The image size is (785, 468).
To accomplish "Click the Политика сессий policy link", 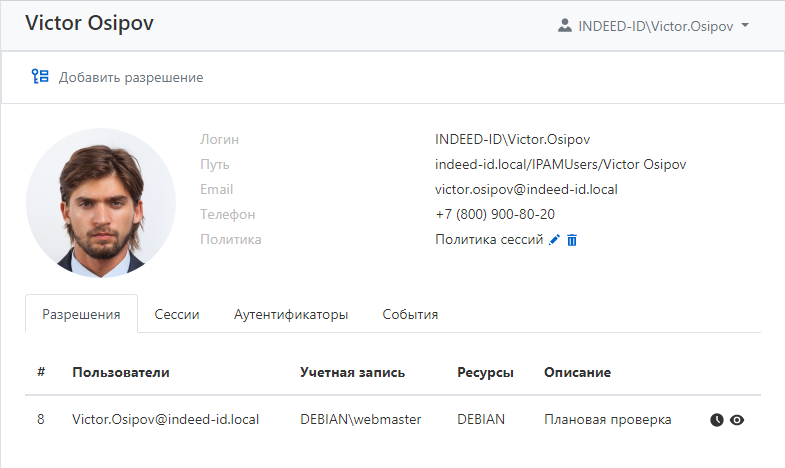I will tap(490, 240).
